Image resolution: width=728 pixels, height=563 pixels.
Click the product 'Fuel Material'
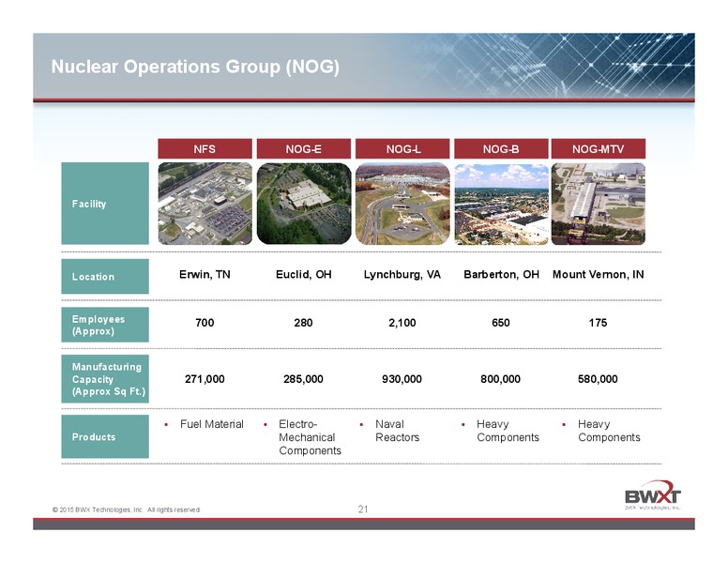212,424
